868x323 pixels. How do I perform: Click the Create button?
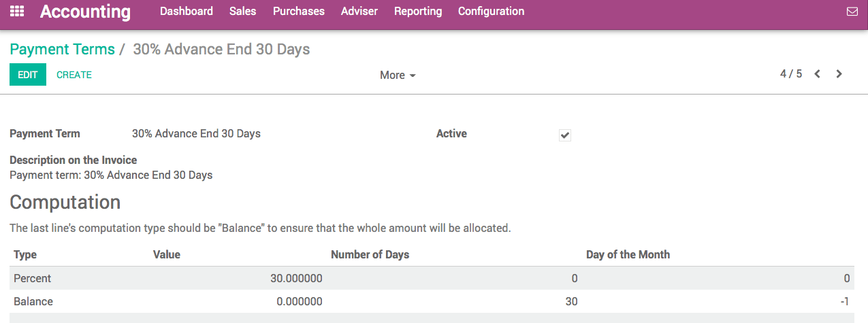(74, 75)
